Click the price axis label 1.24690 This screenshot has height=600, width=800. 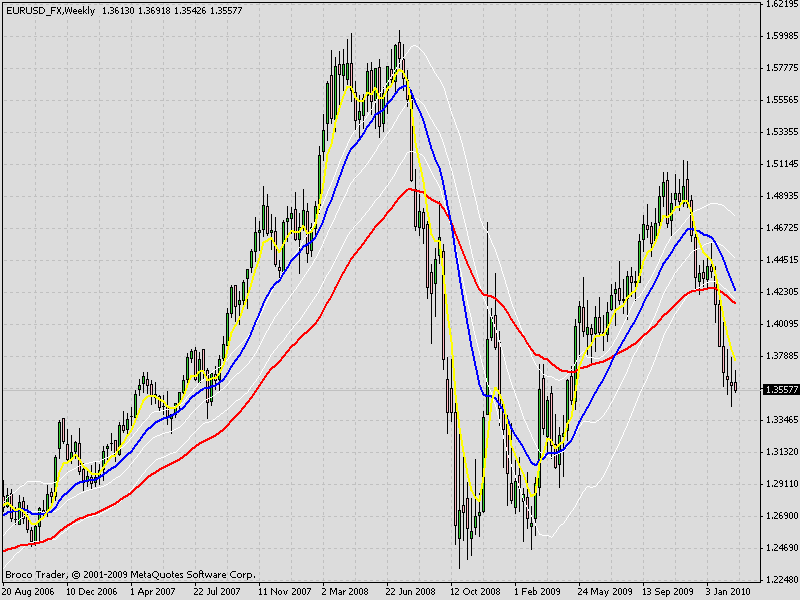tap(782, 548)
